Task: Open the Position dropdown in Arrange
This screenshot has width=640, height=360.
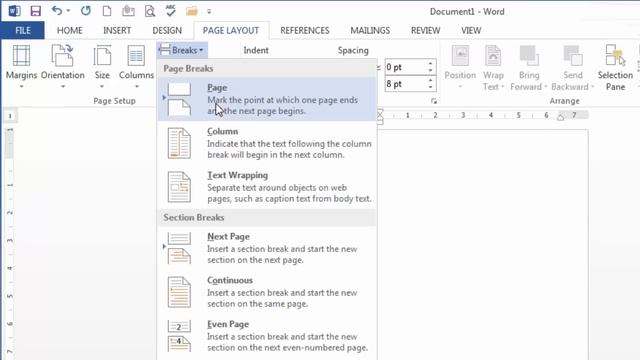Action: pos(460,67)
